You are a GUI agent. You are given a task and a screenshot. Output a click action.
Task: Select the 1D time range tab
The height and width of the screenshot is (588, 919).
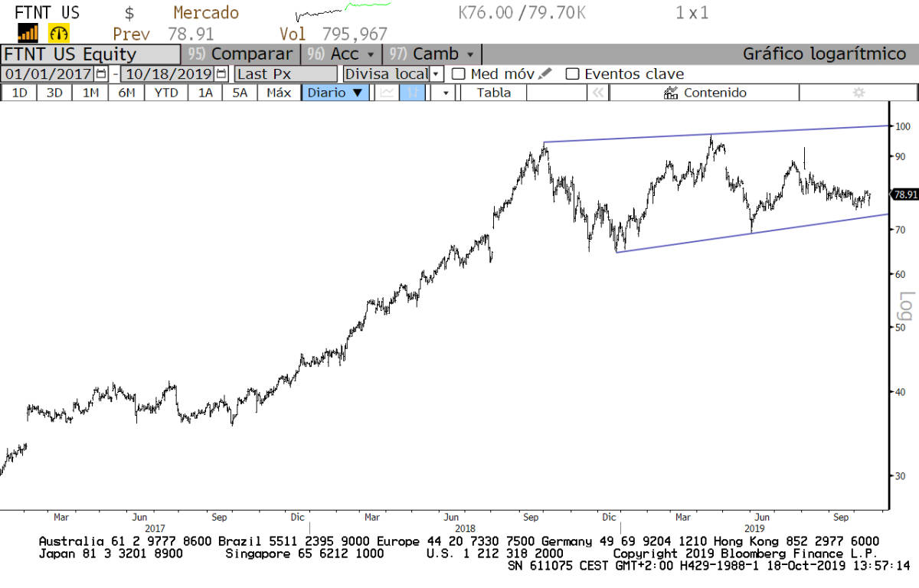point(20,93)
